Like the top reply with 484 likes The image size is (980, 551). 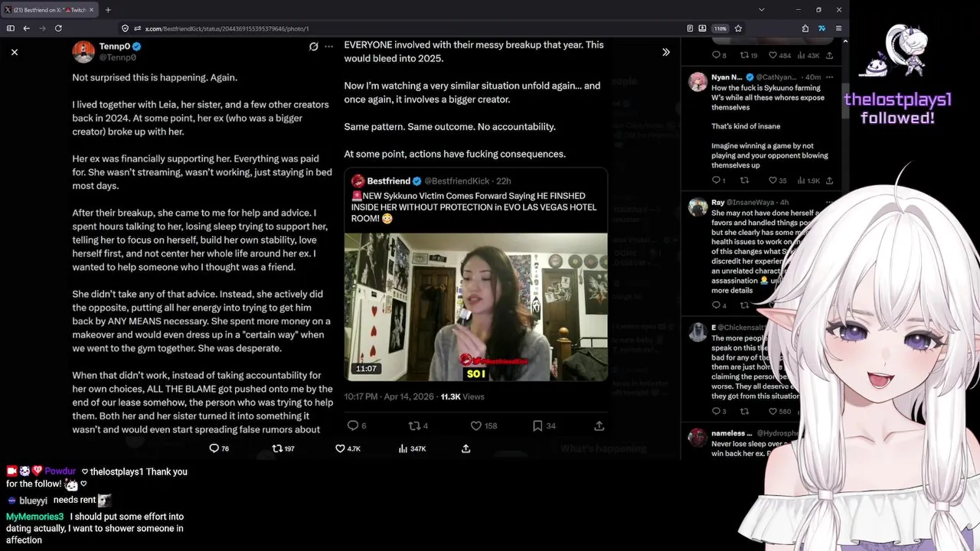(779, 55)
